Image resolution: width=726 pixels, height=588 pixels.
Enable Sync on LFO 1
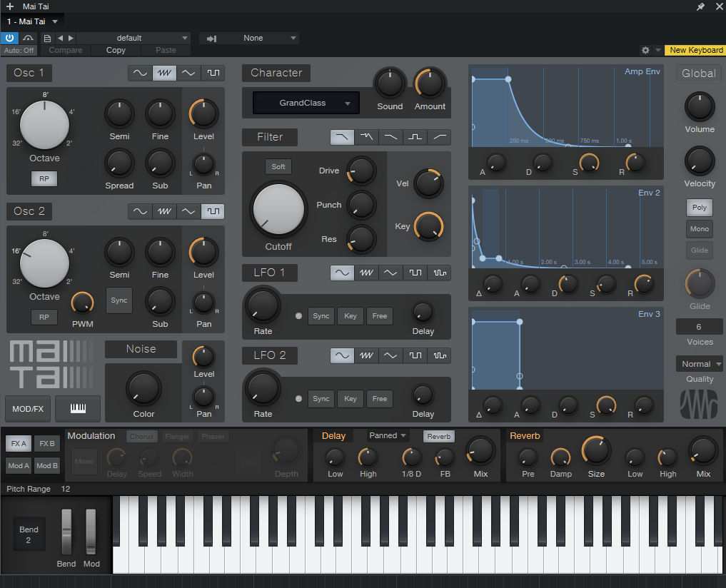point(321,315)
